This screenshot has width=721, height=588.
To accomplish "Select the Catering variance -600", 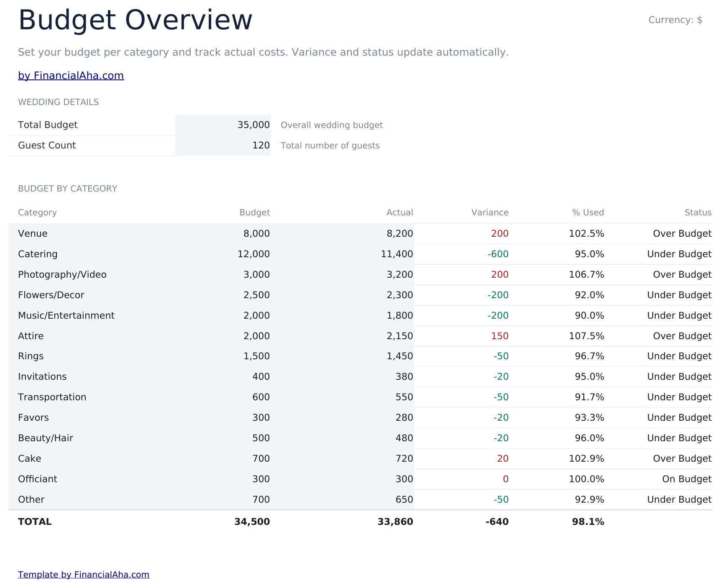I will (x=498, y=254).
